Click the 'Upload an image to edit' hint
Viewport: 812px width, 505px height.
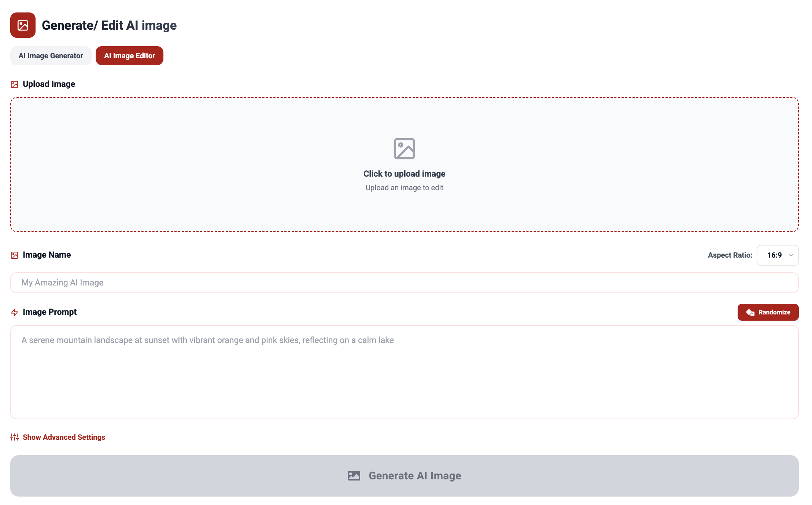point(404,188)
